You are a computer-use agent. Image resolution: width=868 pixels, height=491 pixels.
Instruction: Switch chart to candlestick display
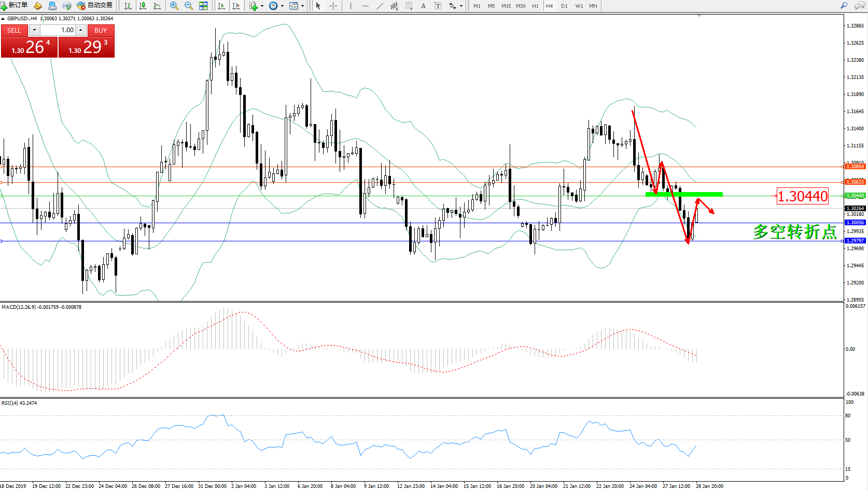click(143, 6)
